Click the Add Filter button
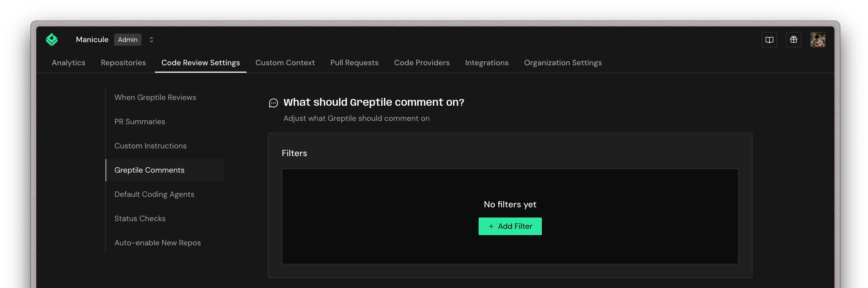The height and width of the screenshot is (288, 868). 510,226
